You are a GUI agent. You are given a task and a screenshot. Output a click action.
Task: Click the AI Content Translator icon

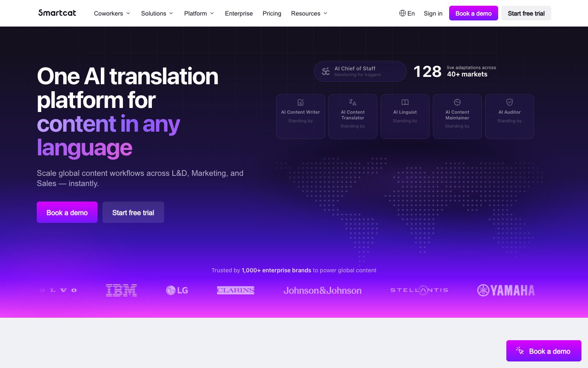[353, 102]
